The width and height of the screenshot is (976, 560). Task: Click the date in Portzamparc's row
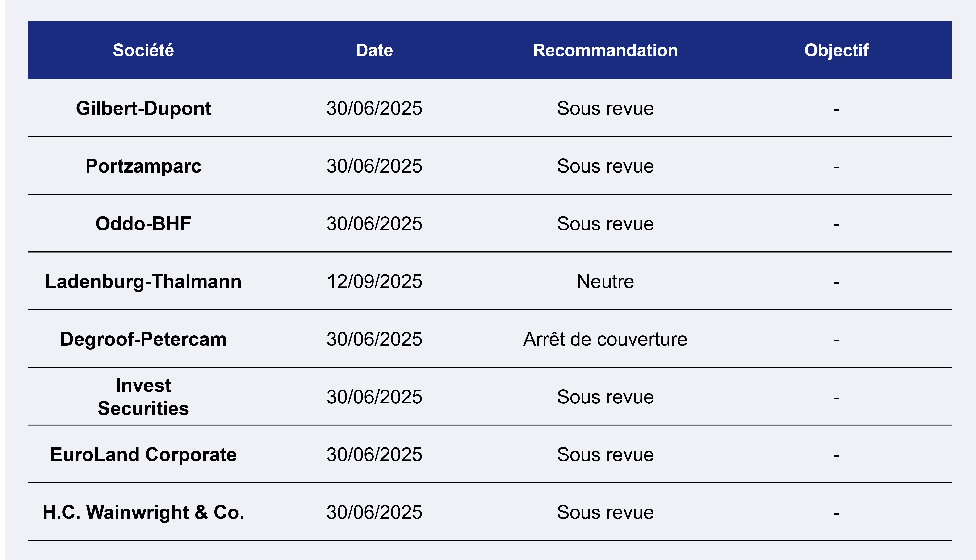[x=374, y=166]
